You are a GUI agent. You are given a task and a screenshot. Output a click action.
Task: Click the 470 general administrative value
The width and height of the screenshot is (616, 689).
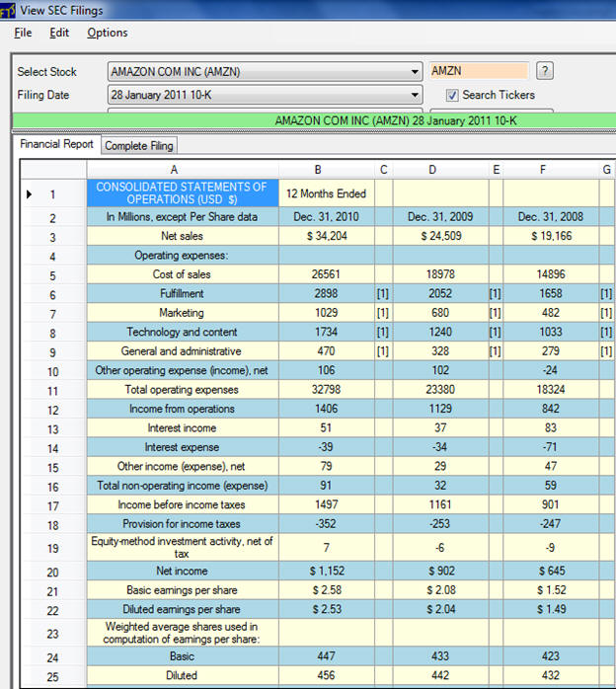click(327, 351)
